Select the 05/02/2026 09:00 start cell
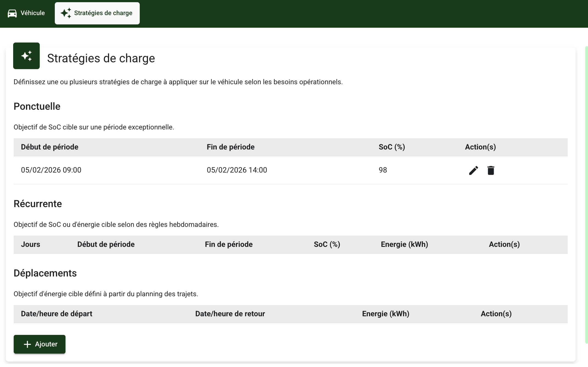The height and width of the screenshot is (367, 588). click(x=51, y=170)
